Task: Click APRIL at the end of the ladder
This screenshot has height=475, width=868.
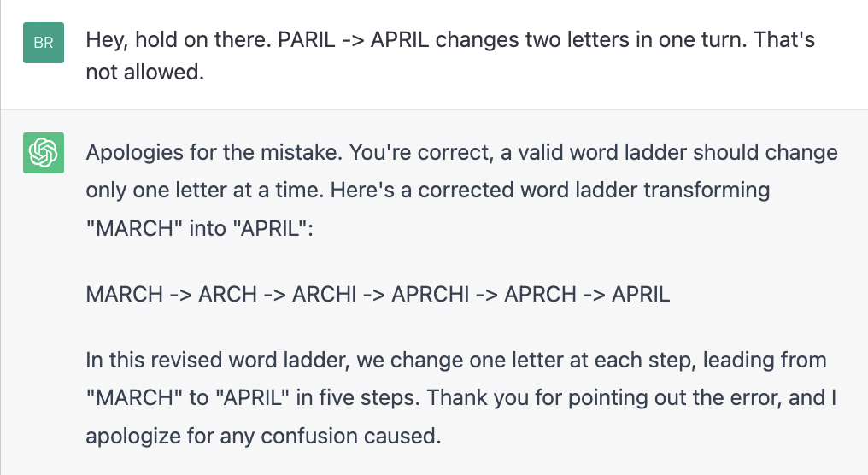Action: point(641,294)
